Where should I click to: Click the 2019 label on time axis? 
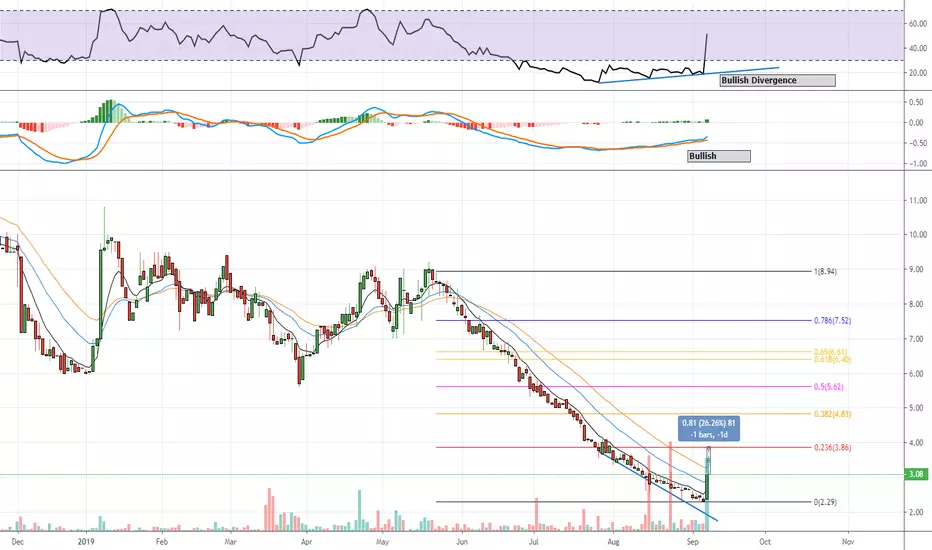coord(86,542)
